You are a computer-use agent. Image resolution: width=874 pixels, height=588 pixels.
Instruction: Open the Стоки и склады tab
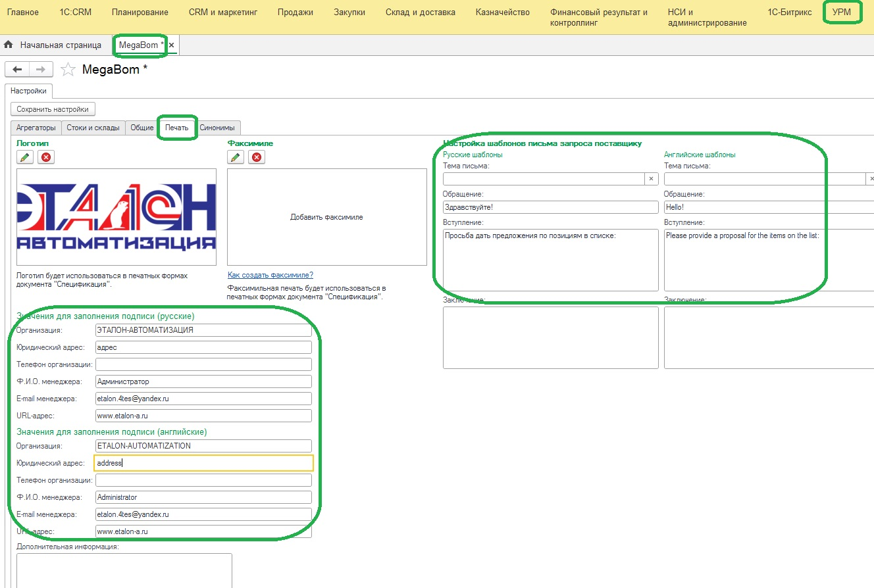[93, 128]
